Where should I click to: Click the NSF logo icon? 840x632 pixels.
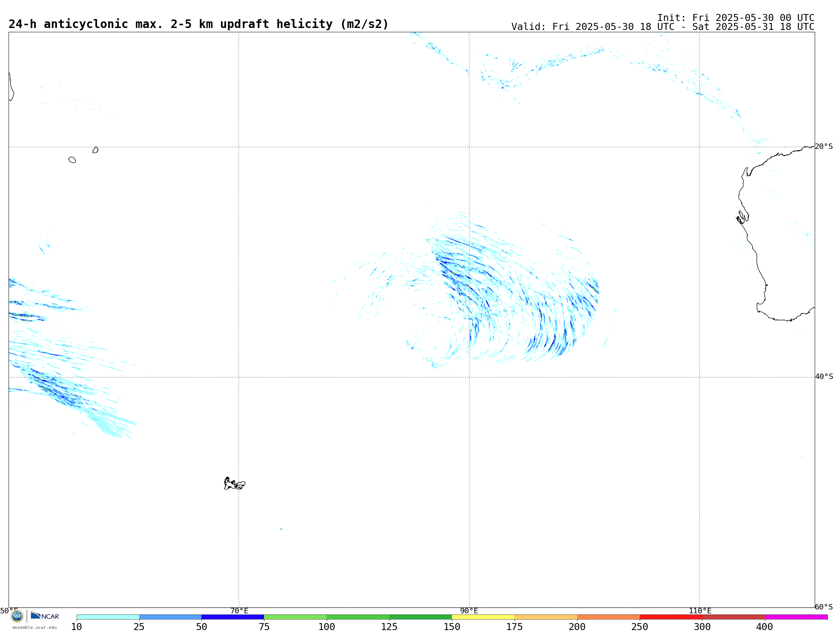click(x=17, y=616)
